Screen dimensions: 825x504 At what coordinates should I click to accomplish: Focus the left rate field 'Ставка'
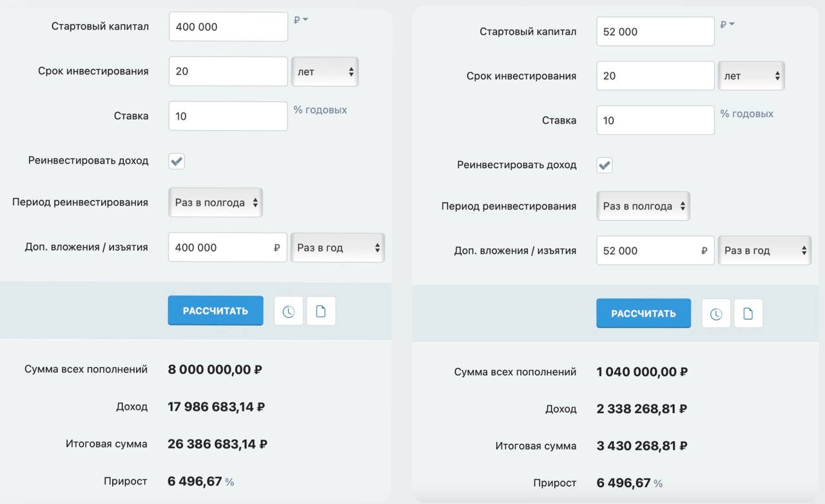pyautogui.click(x=228, y=116)
